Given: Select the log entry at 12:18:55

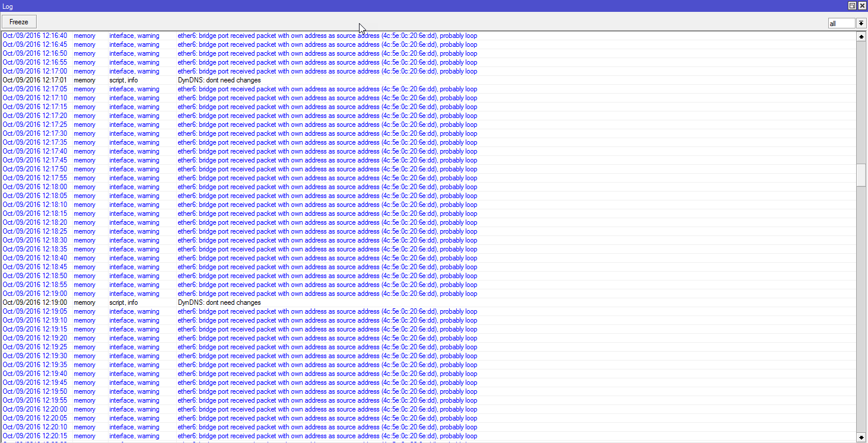Looking at the screenshot, I should [x=429, y=285].
